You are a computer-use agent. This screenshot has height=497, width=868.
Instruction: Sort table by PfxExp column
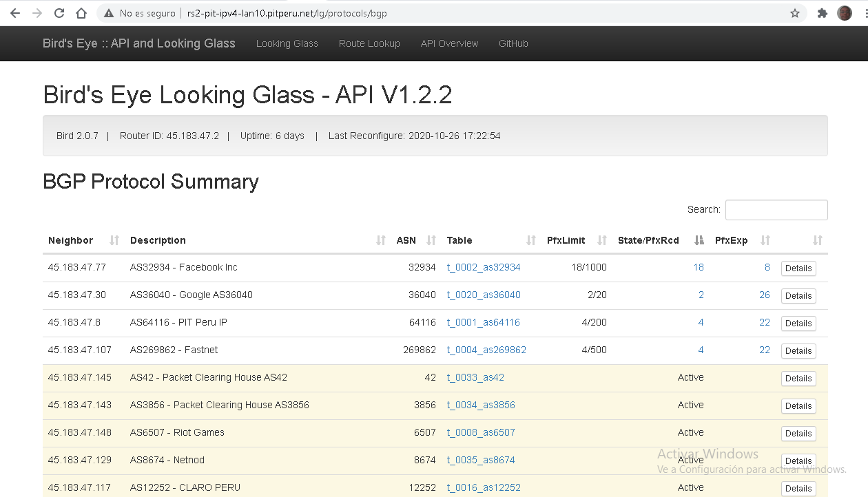coord(743,240)
